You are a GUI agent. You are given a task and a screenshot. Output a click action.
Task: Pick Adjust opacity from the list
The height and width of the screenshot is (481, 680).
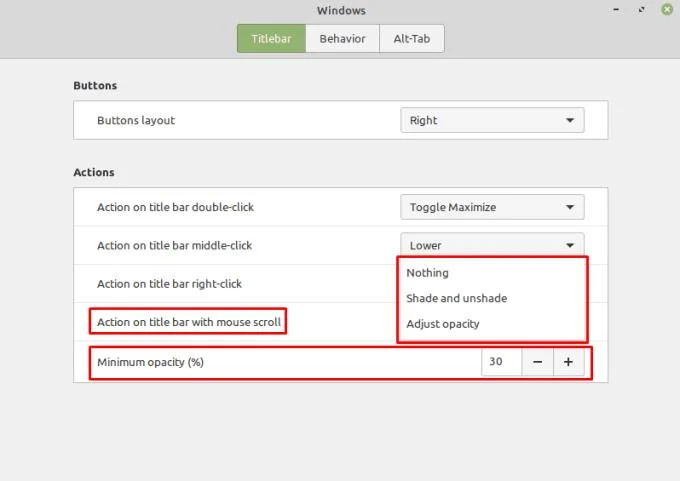coord(492,324)
